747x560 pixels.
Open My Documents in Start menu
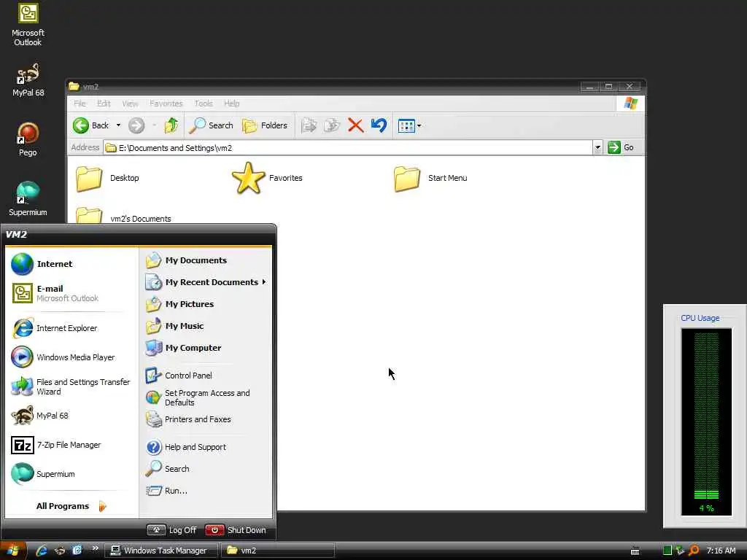click(x=205, y=260)
